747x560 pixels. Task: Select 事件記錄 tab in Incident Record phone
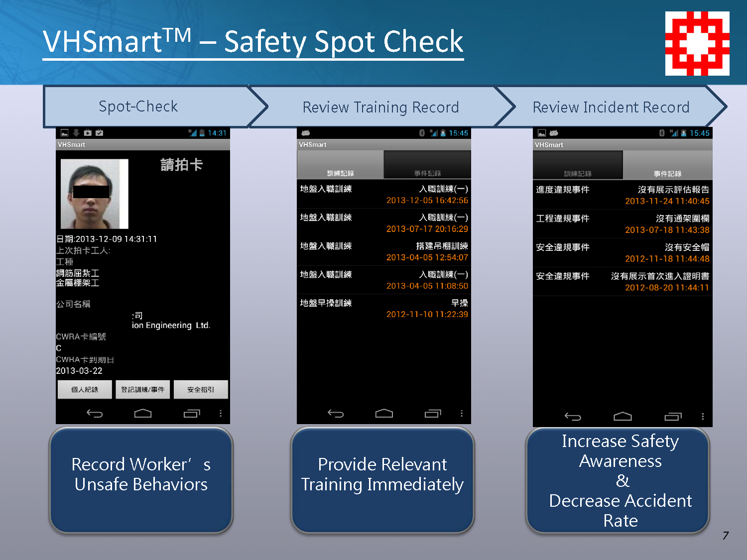pos(667,165)
